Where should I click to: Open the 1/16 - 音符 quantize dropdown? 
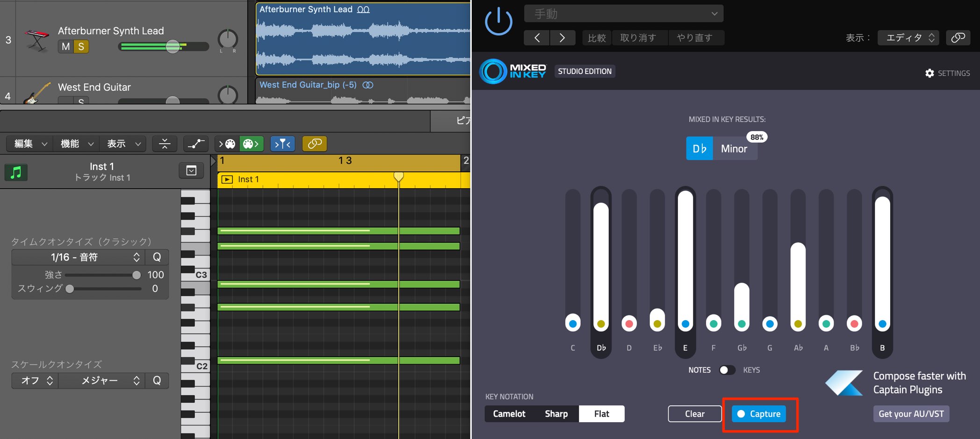click(78, 257)
